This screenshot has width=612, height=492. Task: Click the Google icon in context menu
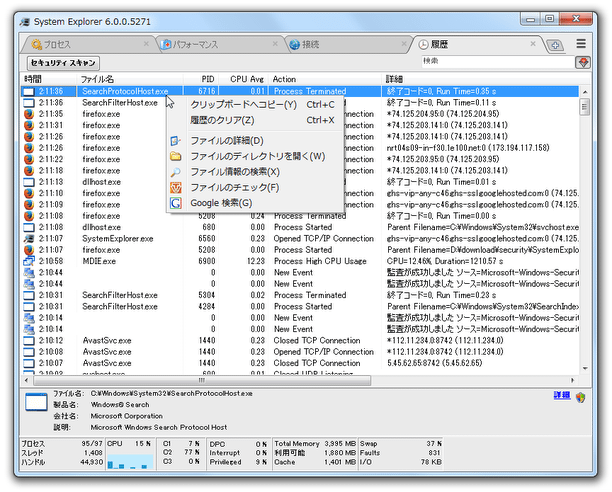pyautogui.click(x=176, y=203)
